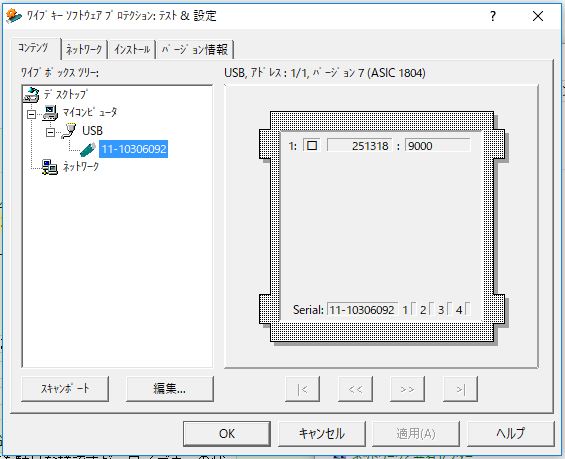The width and height of the screenshot is (565, 459).
Task: Switch to the ネットワーク tab
Action: click(x=84, y=49)
